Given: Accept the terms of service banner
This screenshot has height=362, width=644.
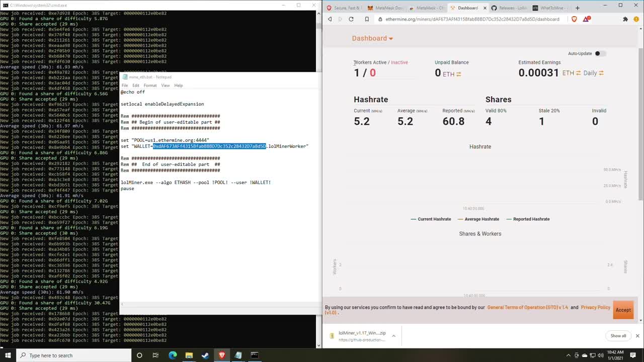Looking at the screenshot, I should (623, 310).
